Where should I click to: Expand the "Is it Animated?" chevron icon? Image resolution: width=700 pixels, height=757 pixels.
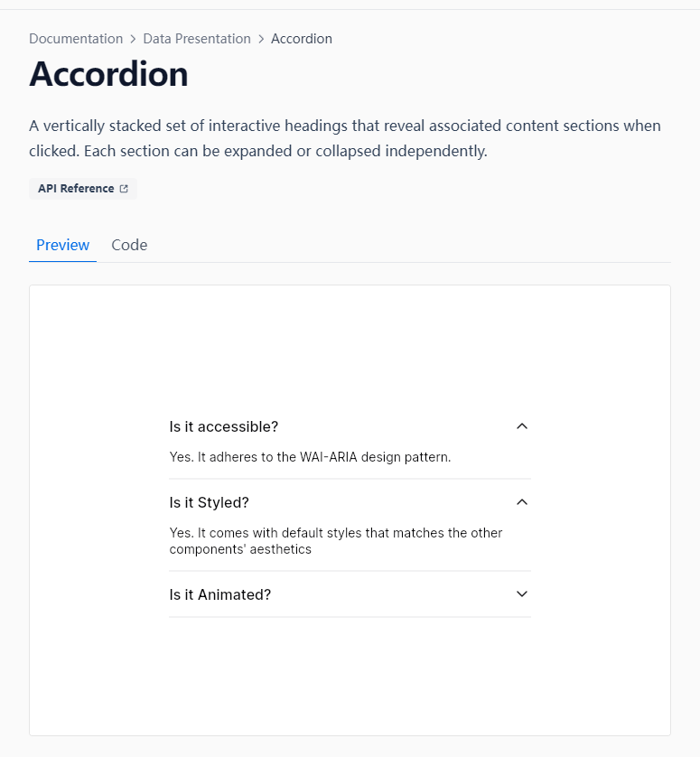click(x=521, y=594)
